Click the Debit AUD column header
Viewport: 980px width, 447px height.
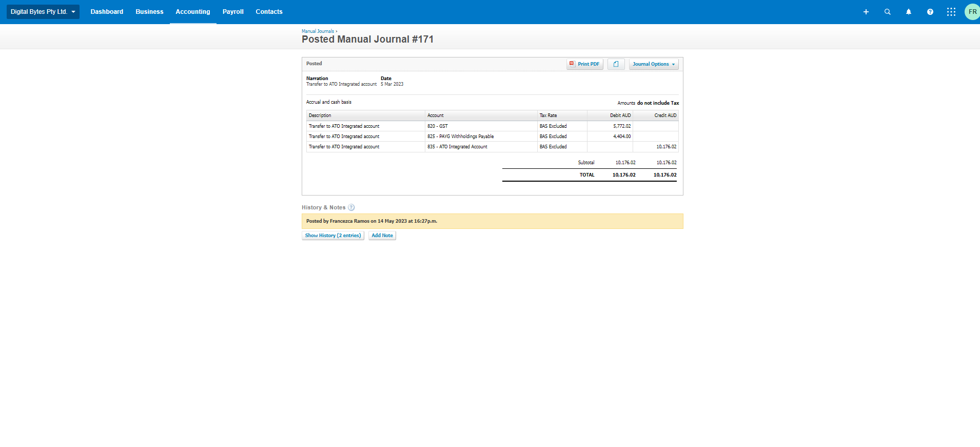[610, 115]
